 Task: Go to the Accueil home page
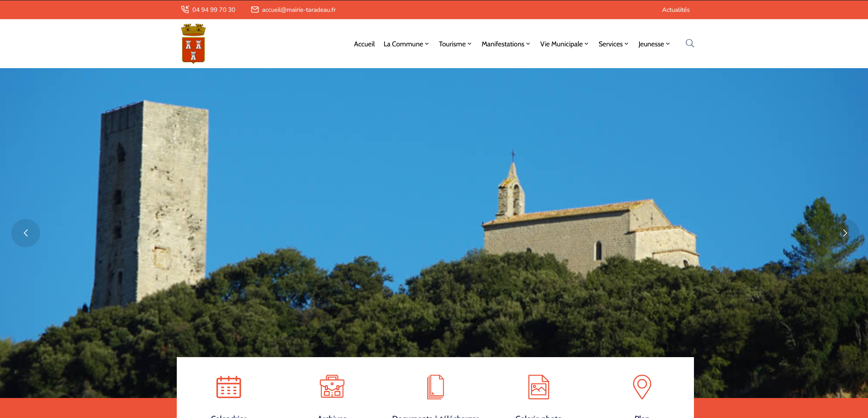coord(364,44)
